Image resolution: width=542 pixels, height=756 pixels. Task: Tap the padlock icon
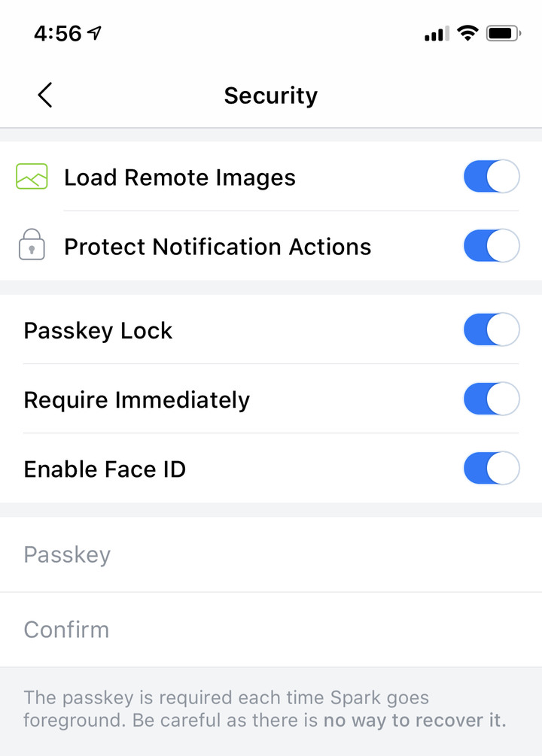click(x=32, y=245)
